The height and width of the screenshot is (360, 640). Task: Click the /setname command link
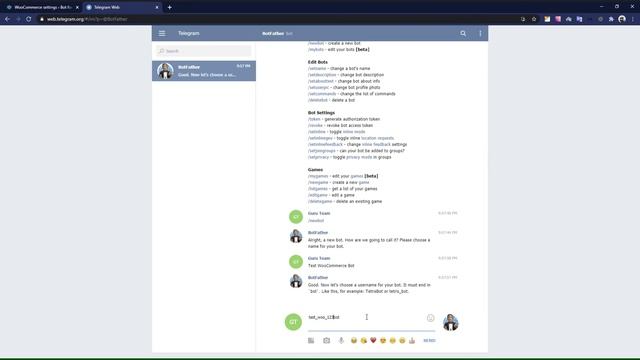coord(317,69)
